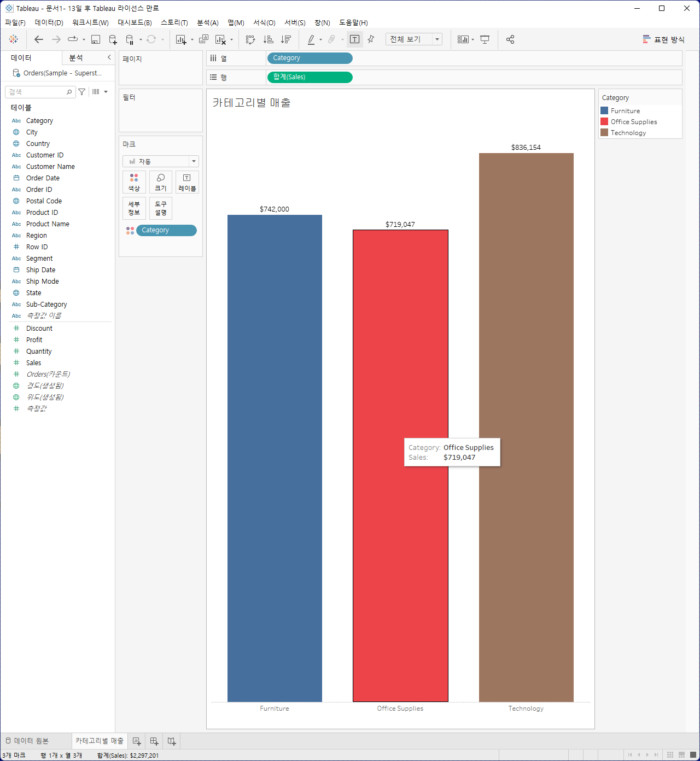Open the 색상 color card in Marks
This screenshot has height=761, width=700.
point(134,182)
